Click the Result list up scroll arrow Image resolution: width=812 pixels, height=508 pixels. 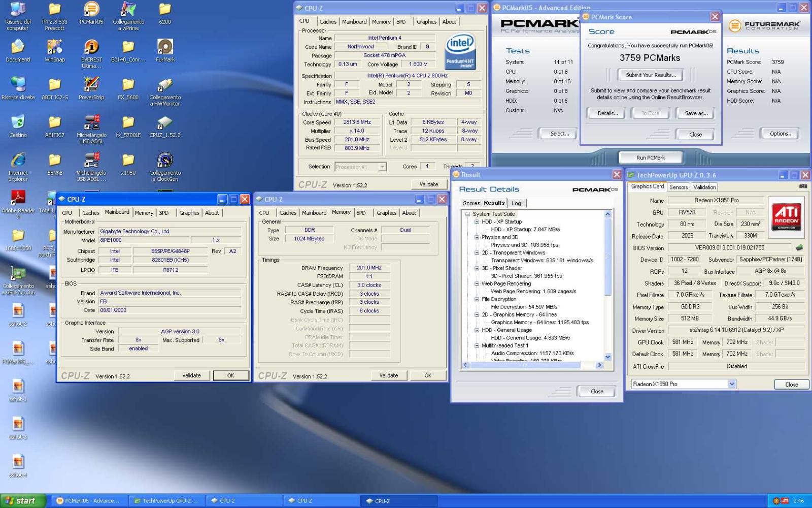[x=608, y=214]
